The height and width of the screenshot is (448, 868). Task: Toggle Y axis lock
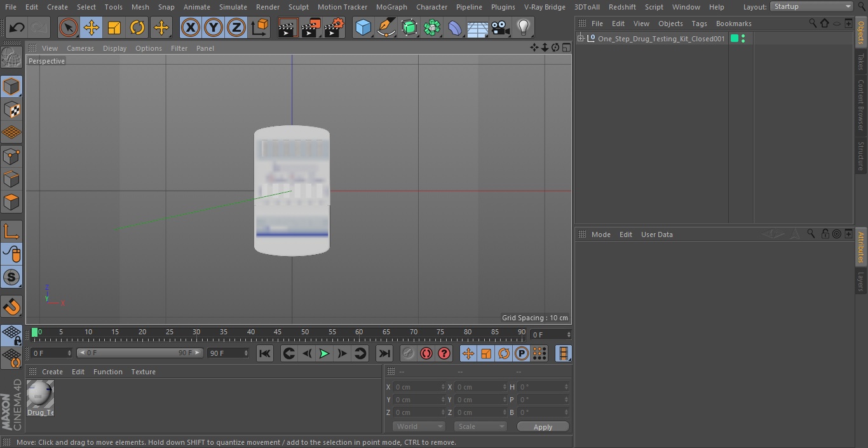[x=214, y=27]
